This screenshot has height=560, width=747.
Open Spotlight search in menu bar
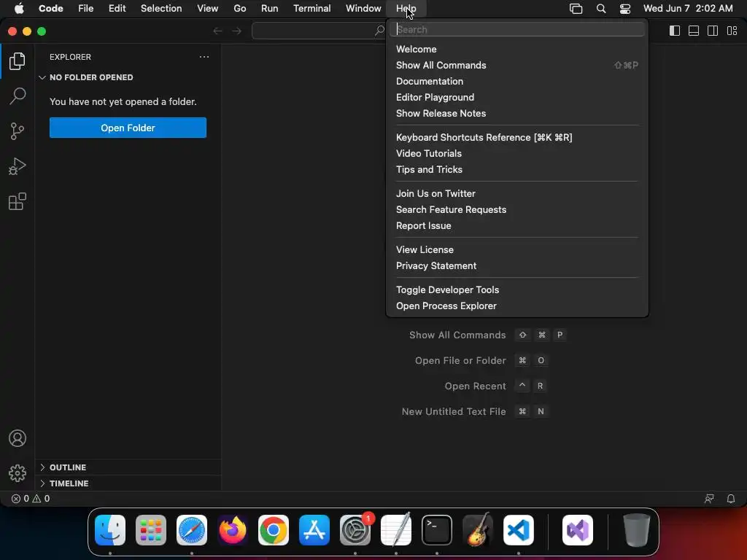601,9
